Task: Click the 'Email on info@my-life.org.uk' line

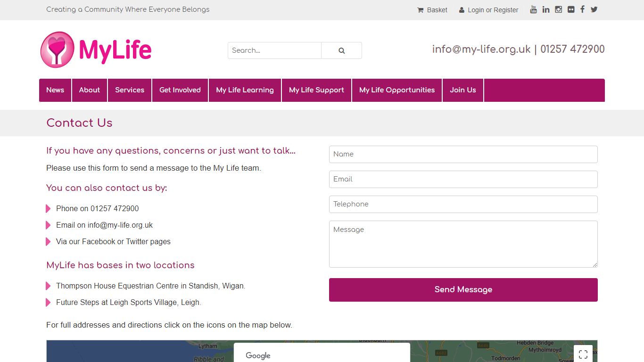Action: tap(105, 225)
